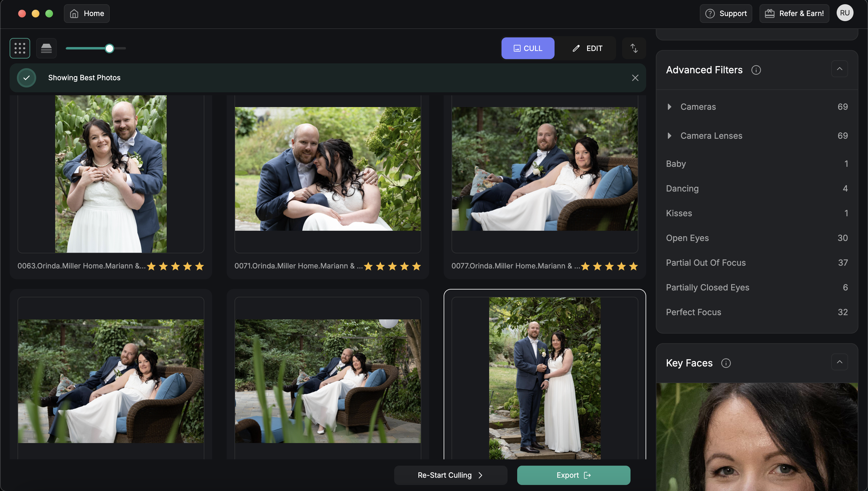
Task: Dismiss the Showing Best Photos banner
Action: (635, 78)
